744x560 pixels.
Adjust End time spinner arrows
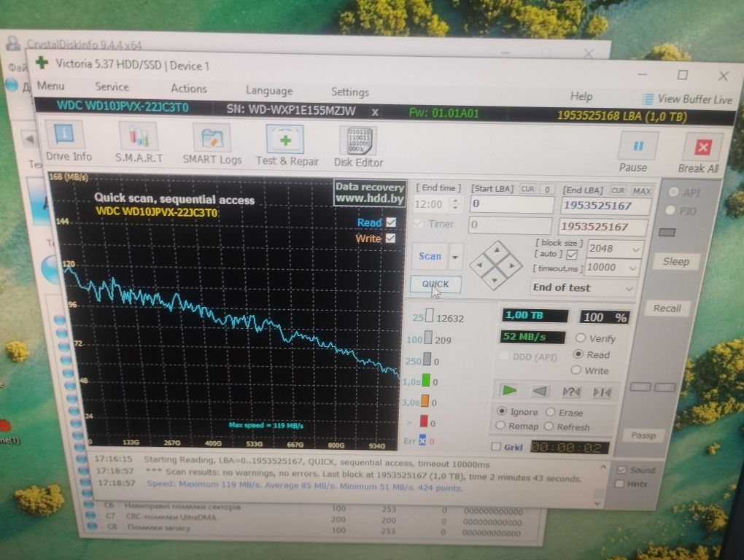pos(455,204)
